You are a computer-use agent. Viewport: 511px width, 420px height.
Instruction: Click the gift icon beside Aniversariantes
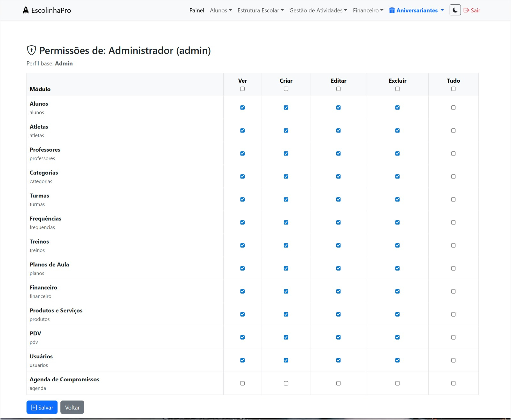click(392, 10)
